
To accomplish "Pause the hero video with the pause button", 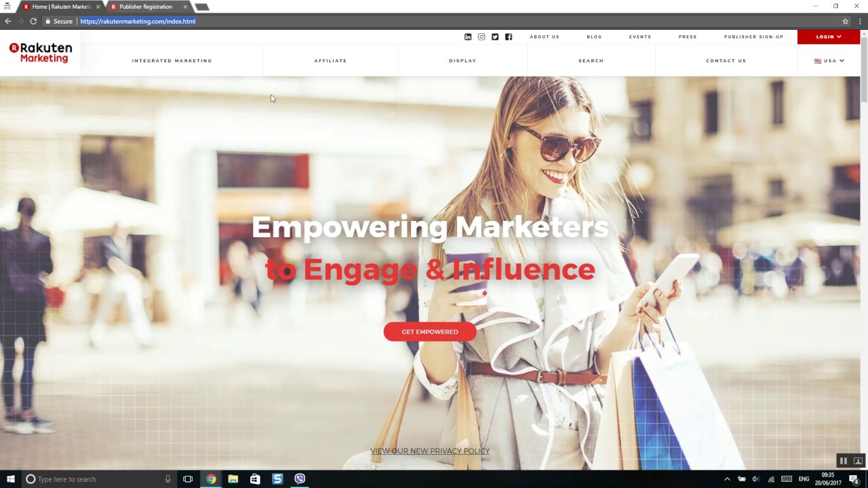I will tap(844, 461).
